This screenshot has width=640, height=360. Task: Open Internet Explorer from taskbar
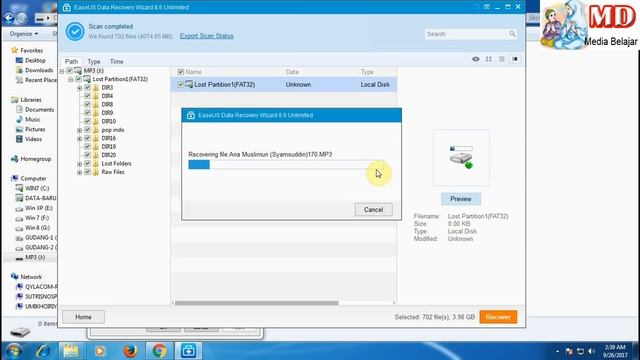click(x=42, y=351)
